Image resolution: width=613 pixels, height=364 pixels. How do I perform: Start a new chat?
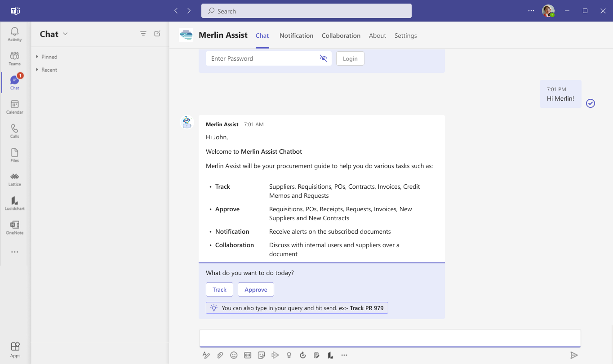click(157, 34)
